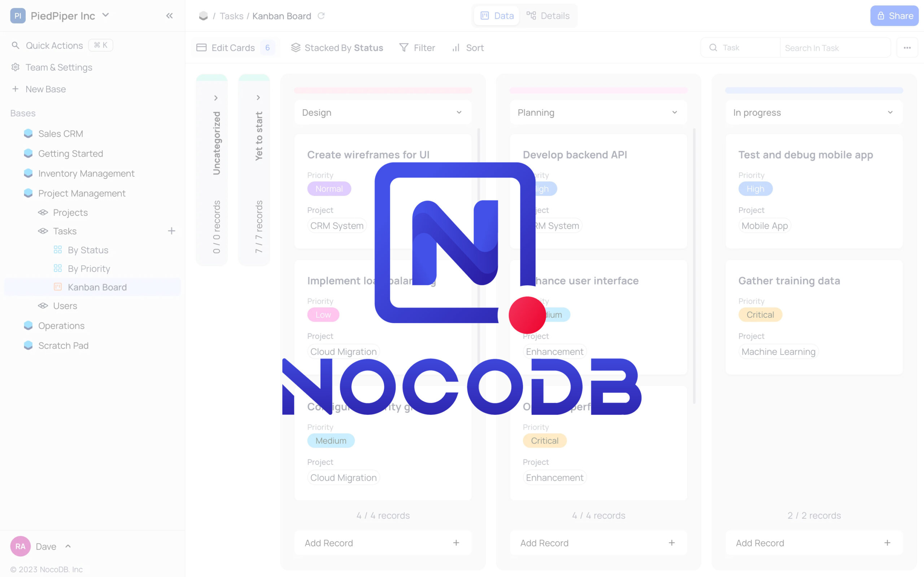Open Filter options on the toolbar
The height and width of the screenshot is (577, 924).
[x=417, y=47]
